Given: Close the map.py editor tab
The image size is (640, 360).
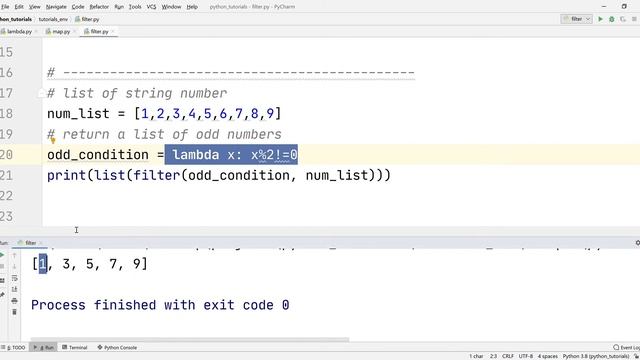Looking at the screenshot, I should pos(75,31).
